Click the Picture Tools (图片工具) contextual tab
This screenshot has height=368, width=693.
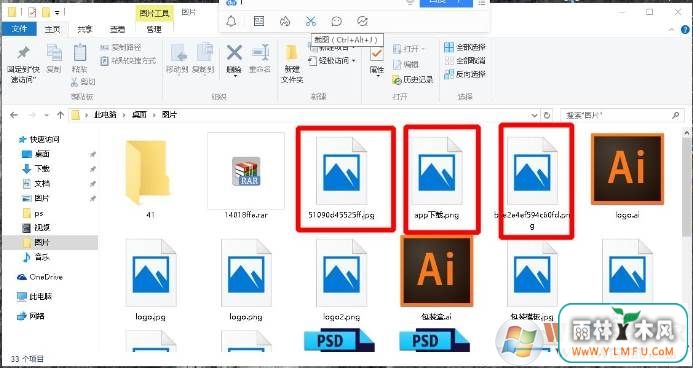pos(154,14)
